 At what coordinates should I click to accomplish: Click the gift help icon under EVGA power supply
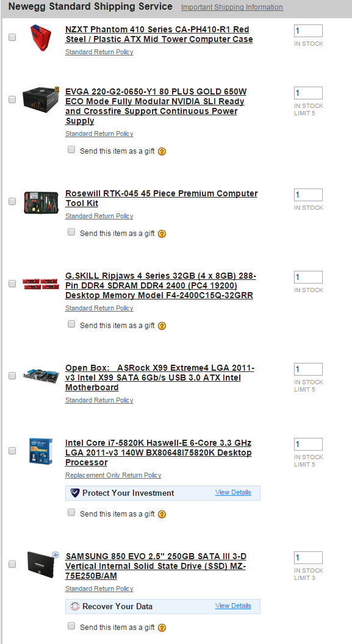(162, 152)
